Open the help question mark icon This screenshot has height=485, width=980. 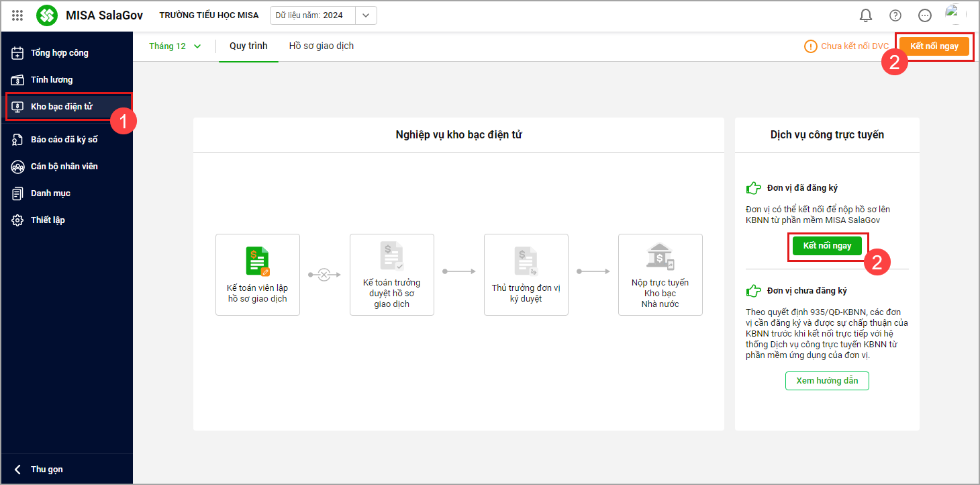coord(895,15)
